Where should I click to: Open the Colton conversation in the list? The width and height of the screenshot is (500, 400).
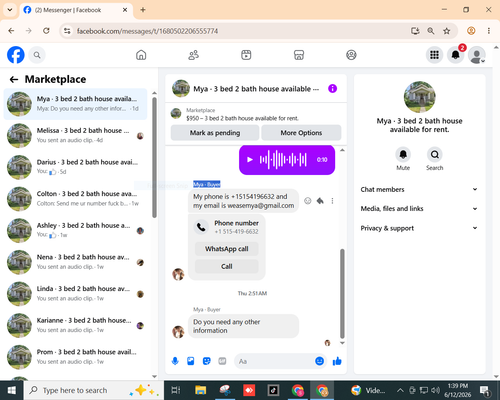click(75, 199)
